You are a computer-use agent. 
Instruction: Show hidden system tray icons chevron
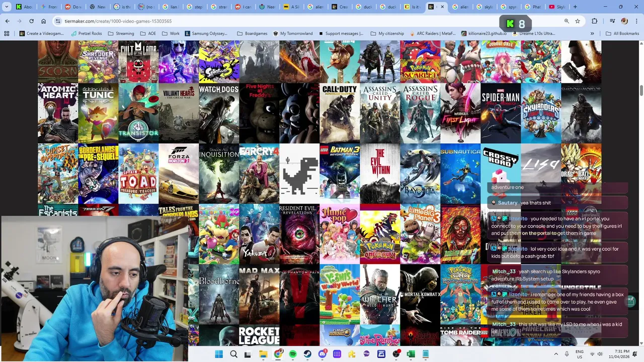click(x=556, y=354)
